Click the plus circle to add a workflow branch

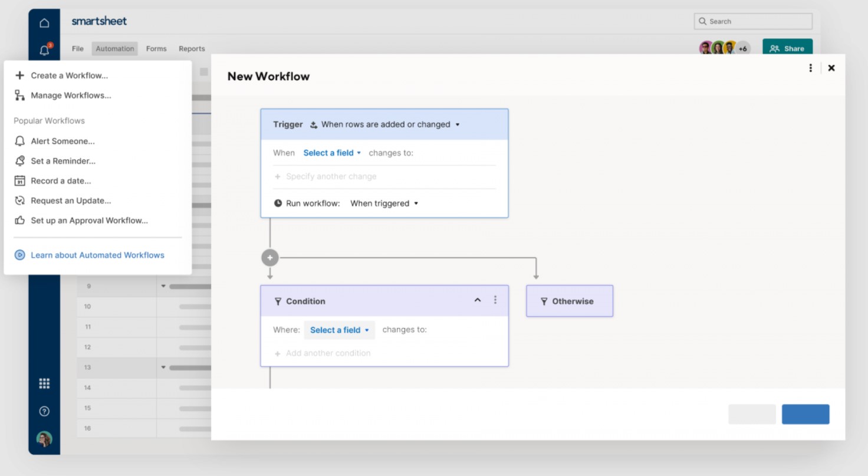270,258
